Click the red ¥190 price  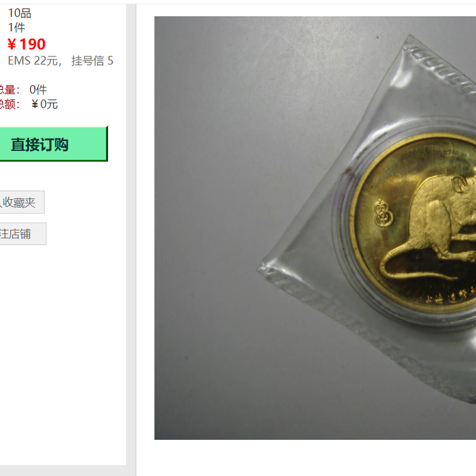(26, 44)
